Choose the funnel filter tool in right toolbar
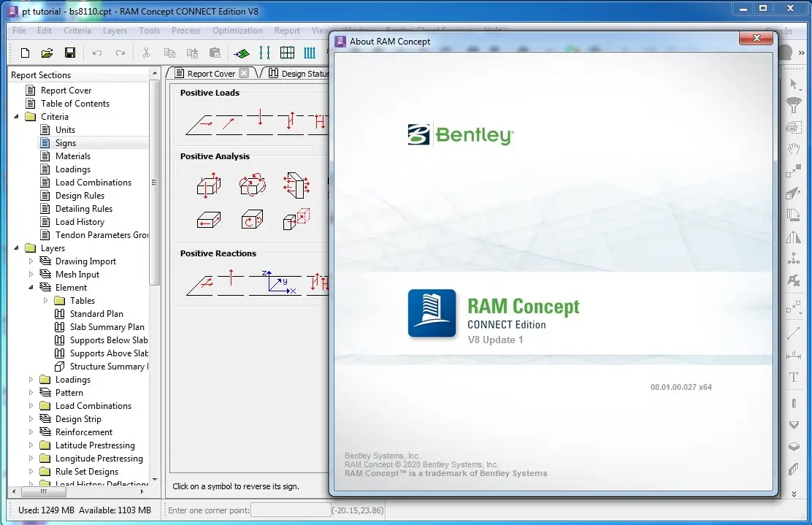812x525 pixels. click(793, 106)
